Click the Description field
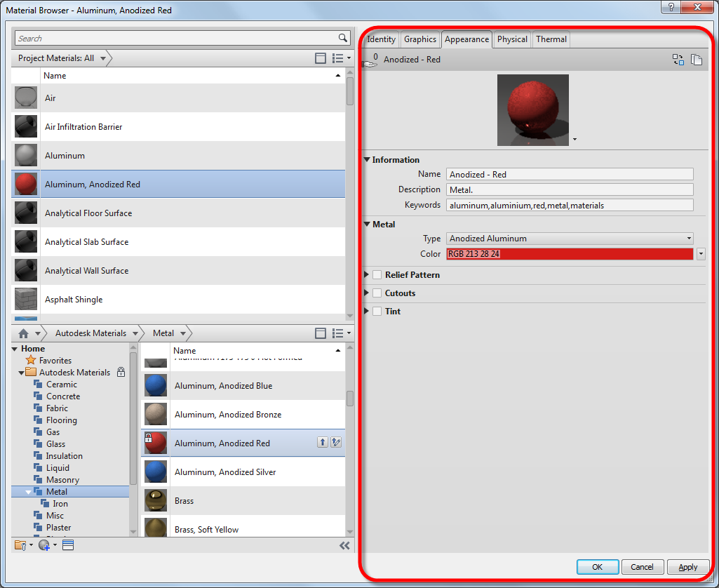719x588 pixels. [570, 190]
